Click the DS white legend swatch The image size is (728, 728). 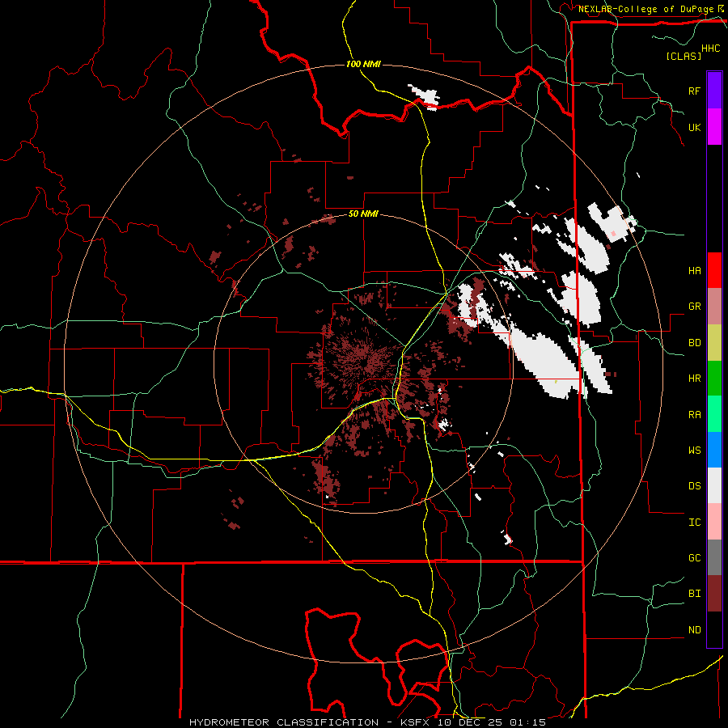714,485
